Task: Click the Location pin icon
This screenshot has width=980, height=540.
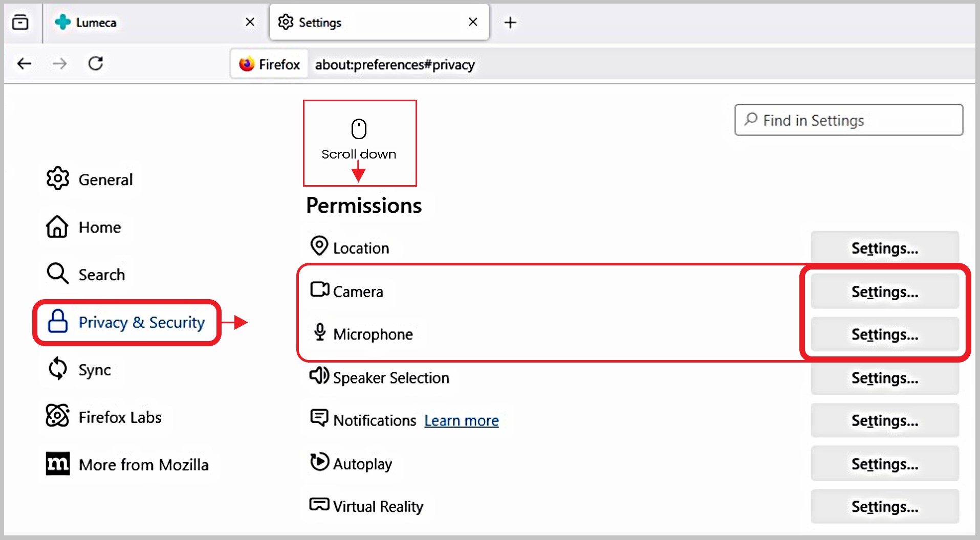Action: coord(319,246)
